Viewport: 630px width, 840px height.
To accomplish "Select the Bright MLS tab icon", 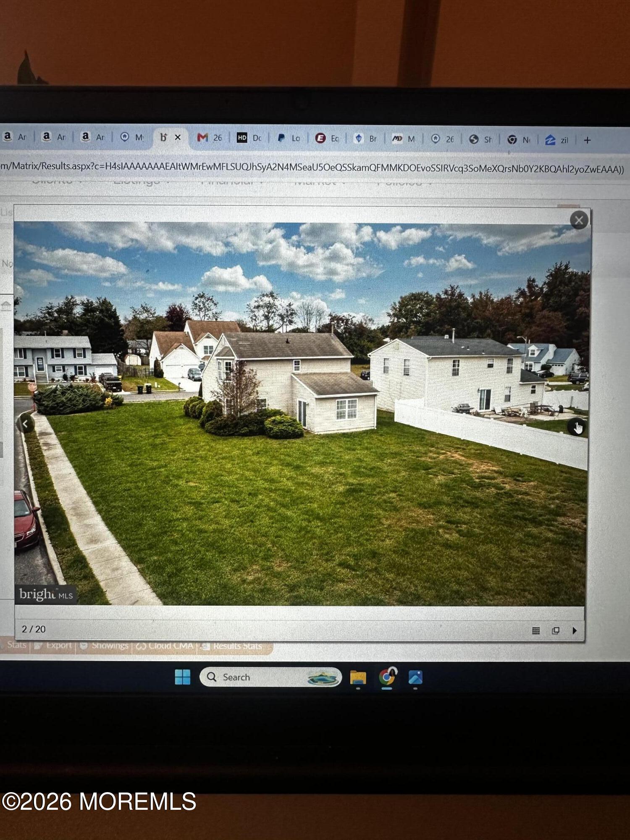I will click(163, 137).
